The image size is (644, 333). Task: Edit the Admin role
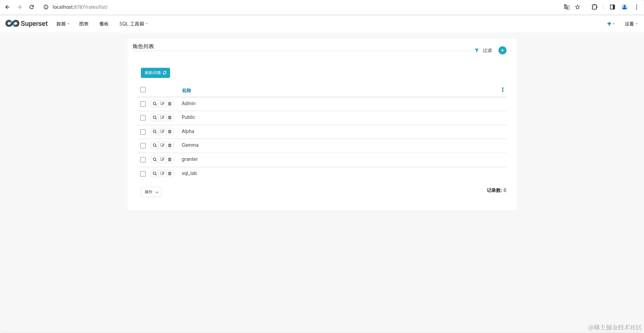point(162,104)
